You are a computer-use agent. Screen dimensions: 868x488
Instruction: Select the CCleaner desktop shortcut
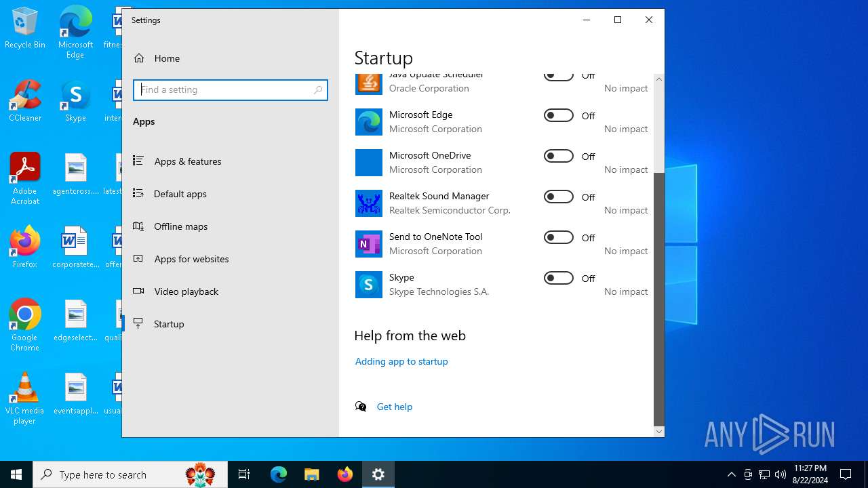point(25,102)
